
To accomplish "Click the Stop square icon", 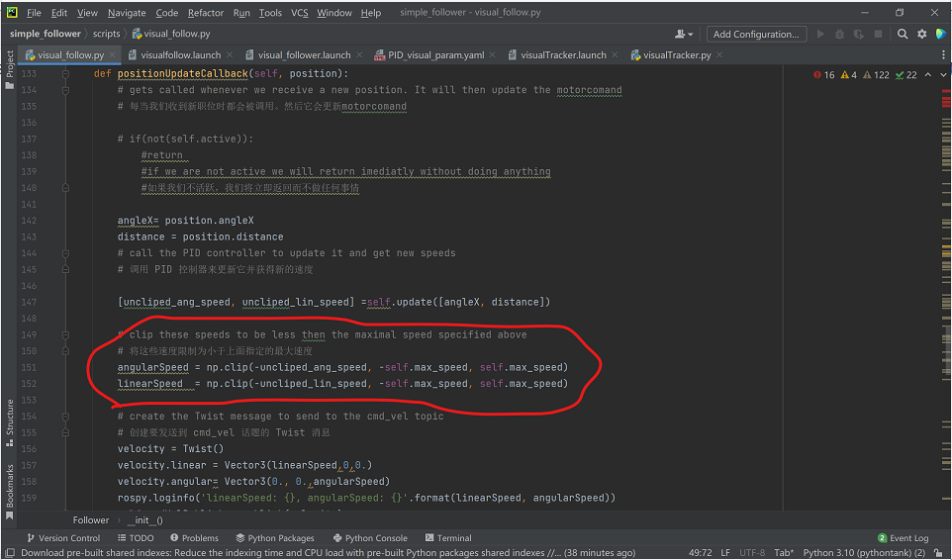I will (878, 34).
